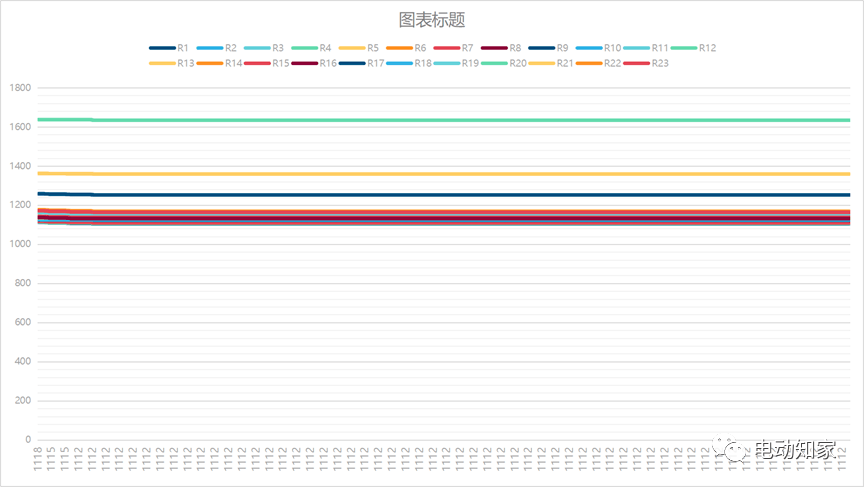Select the R3 legend entry
The height and width of the screenshot is (487, 864).
tap(264, 48)
